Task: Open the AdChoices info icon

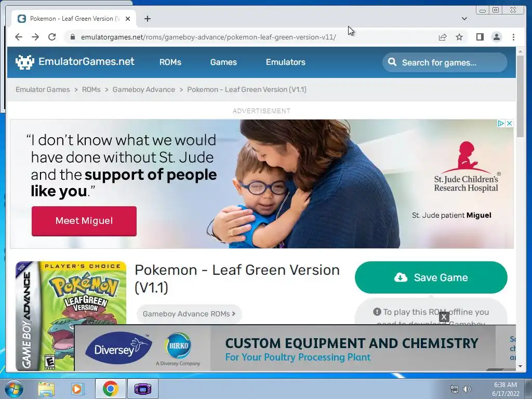Action: point(501,124)
